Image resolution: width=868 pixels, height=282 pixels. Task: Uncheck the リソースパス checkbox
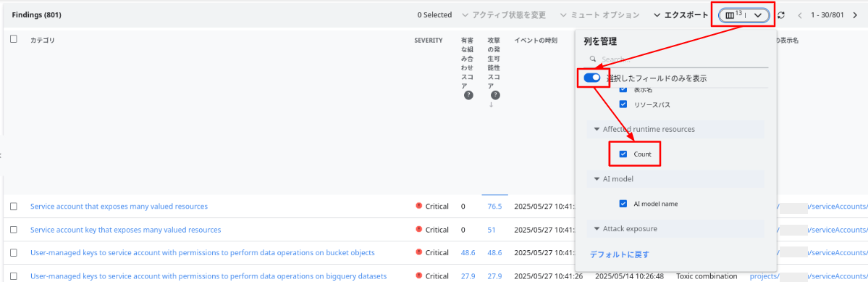pos(623,104)
